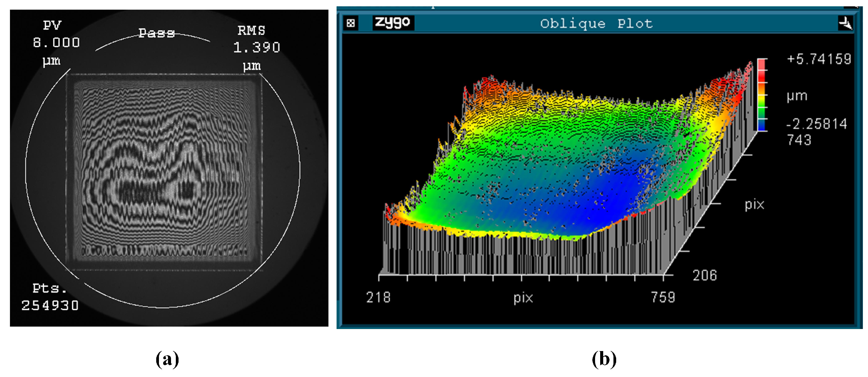Click the PV 8.000 readout

point(56,43)
